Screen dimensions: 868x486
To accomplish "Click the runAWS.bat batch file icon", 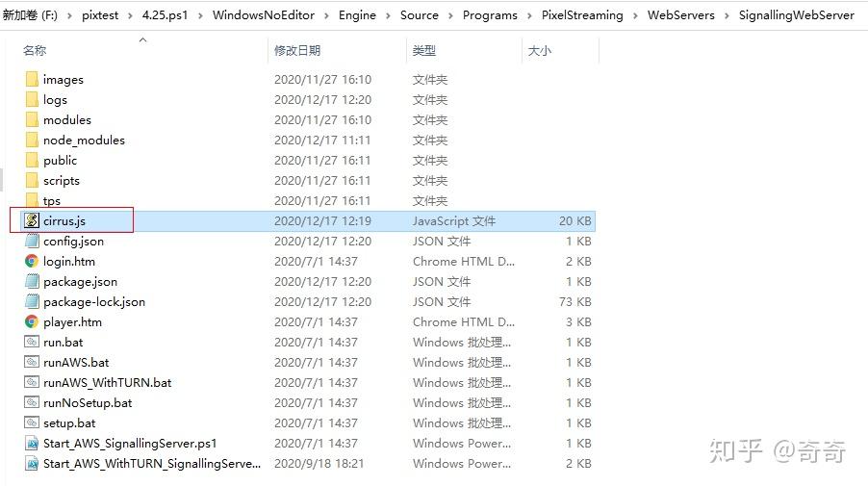I will click(x=32, y=362).
